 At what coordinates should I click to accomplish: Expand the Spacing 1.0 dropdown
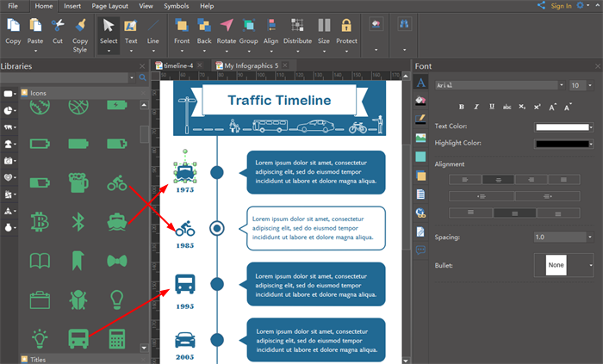tap(589, 237)
